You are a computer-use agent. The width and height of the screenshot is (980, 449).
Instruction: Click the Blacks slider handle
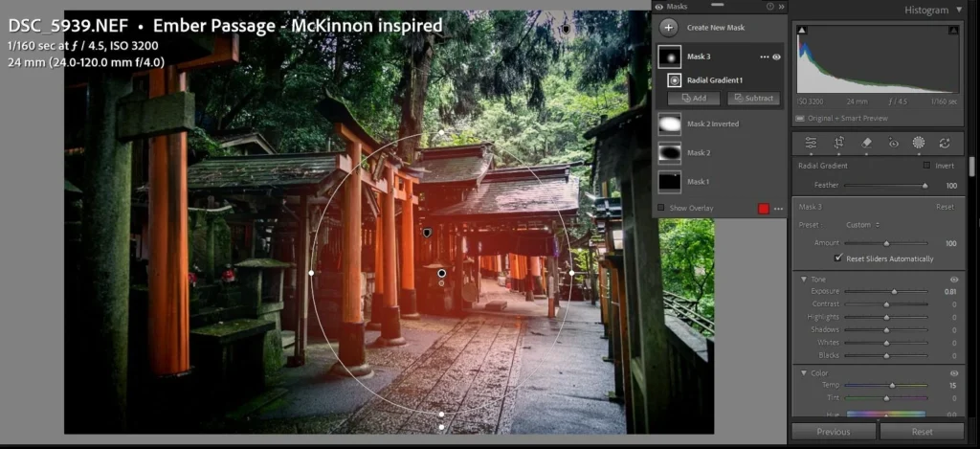[886, 355]
